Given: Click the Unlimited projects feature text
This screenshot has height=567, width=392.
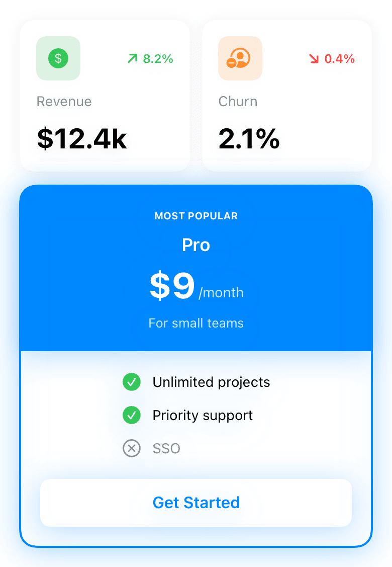Looking at the screenshot, I should 211,382.
